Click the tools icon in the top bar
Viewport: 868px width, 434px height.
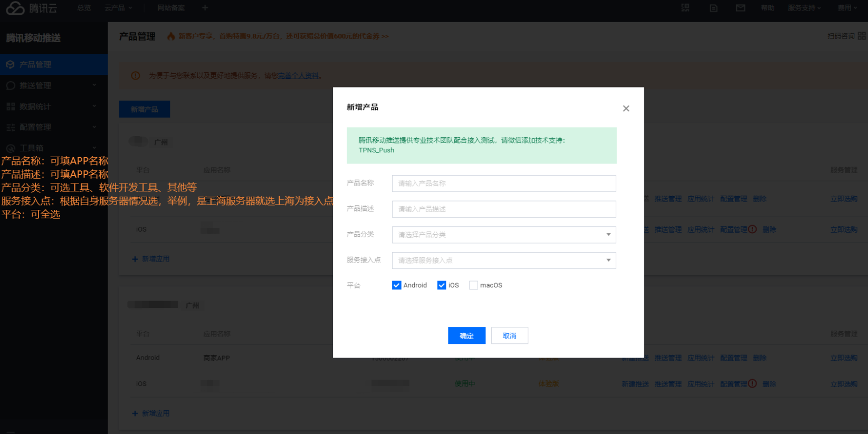click(x=685, y=8)
